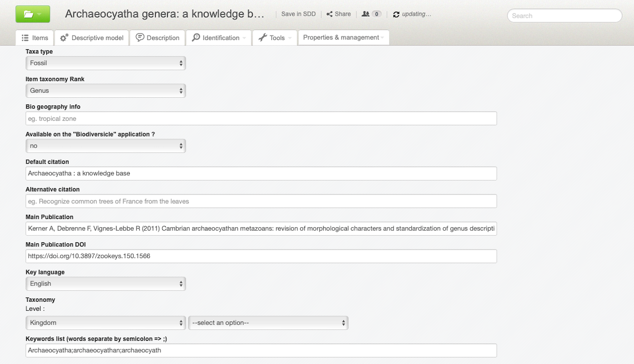The height and width of the screenshot is (364, 634).
Task: Click the share icon in header
Action: pos(330,14)
